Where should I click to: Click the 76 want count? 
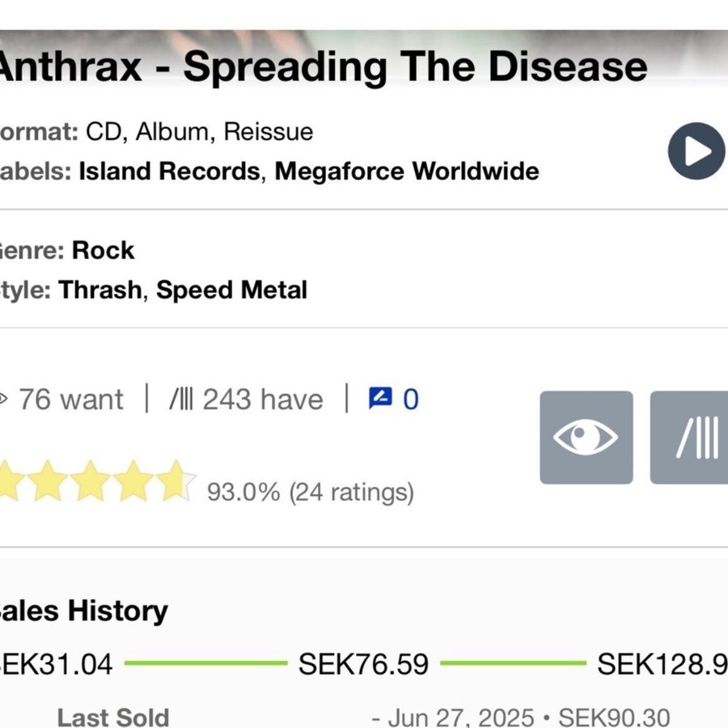point(70,400)
